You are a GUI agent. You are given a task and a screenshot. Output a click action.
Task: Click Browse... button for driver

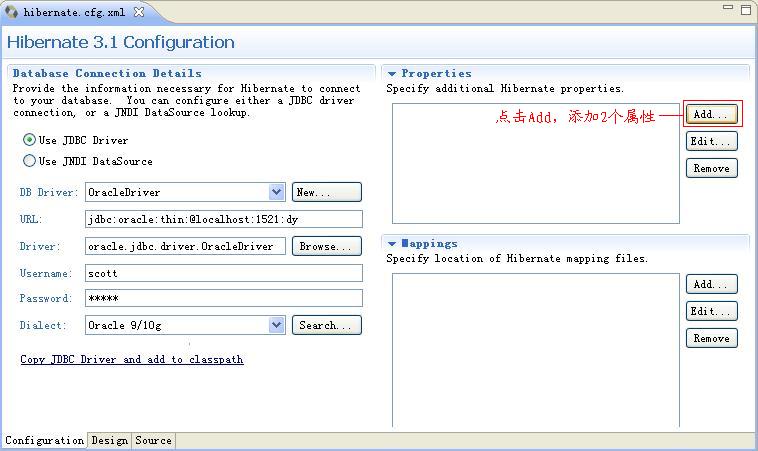click(x=327, y=246)
